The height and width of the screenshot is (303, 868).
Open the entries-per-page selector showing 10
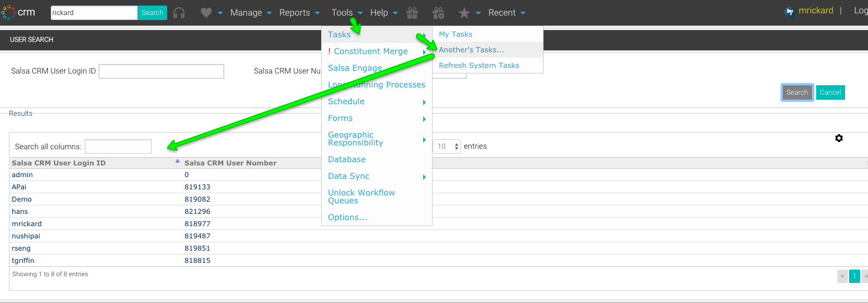447,146
